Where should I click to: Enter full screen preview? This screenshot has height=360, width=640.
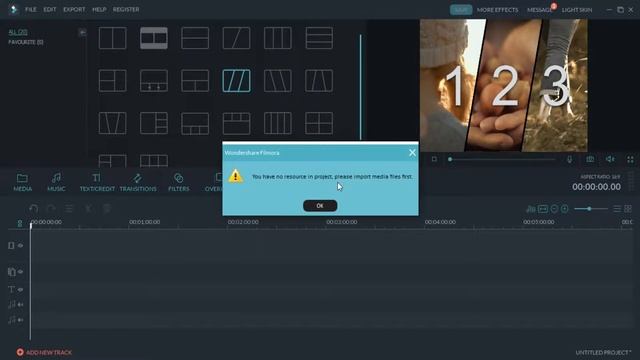pyautogui.click(x=630, y=159)
